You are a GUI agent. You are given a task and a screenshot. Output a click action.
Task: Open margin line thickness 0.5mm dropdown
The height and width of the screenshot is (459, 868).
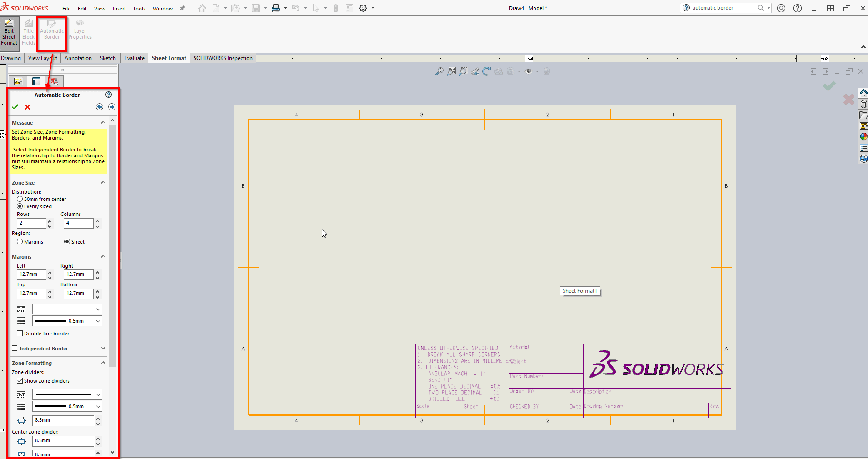click(x=67, y=321)
